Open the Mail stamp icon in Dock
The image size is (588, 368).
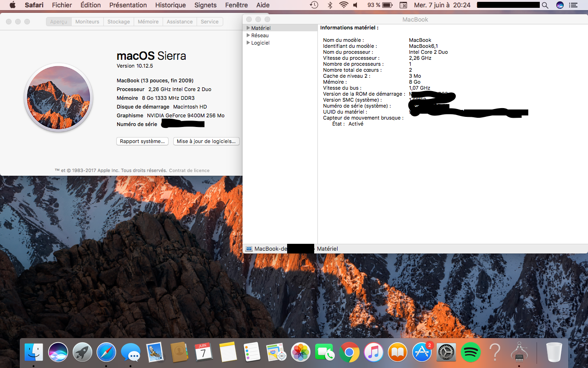pyautogui.click(x=155, y=353)
